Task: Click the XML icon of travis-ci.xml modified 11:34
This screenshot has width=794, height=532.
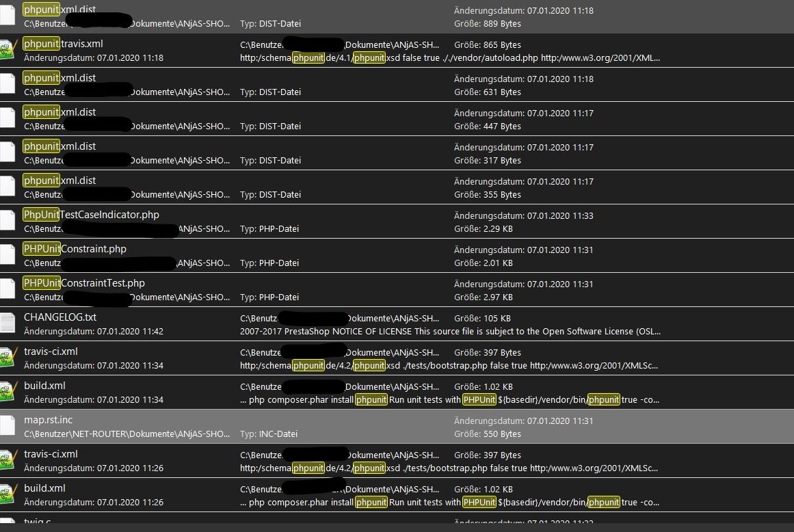Action: [x=8, y=358]
